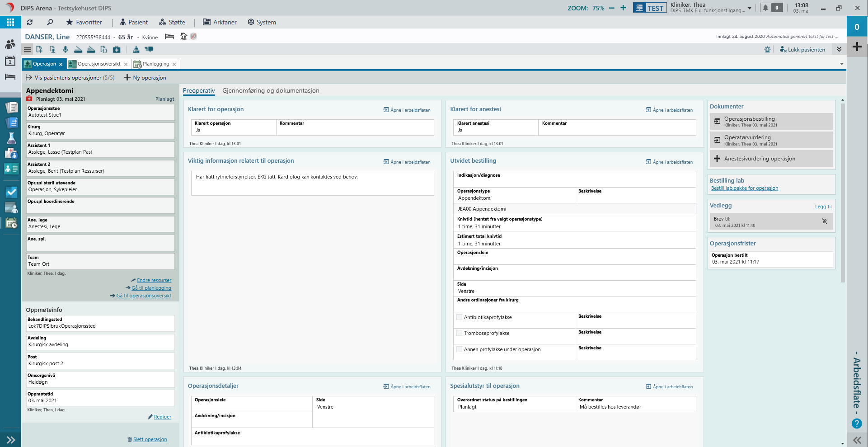Expand the left sidebar with double arrows

pos(11,440)
